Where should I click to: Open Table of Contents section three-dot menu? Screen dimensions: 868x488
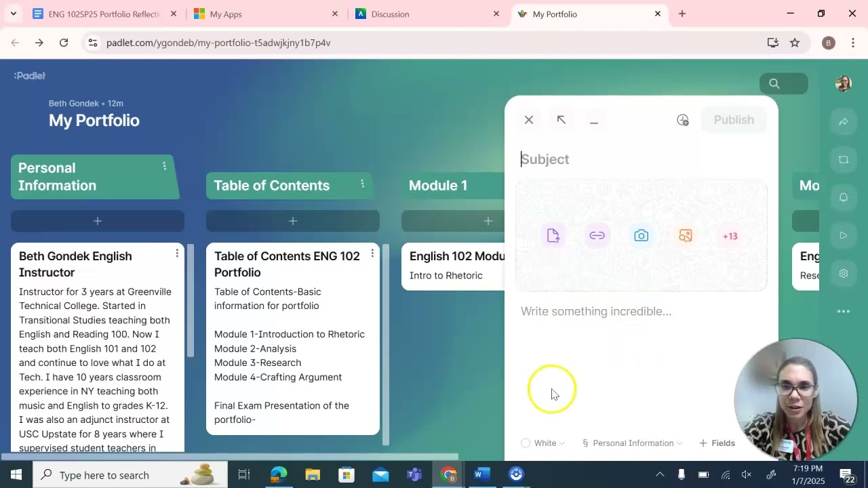(362, 184)
